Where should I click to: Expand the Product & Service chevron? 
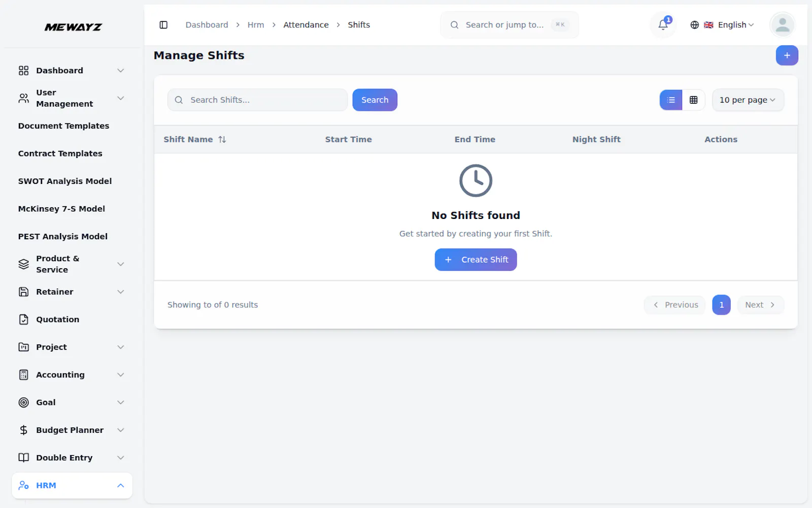(x=121, y=264)
